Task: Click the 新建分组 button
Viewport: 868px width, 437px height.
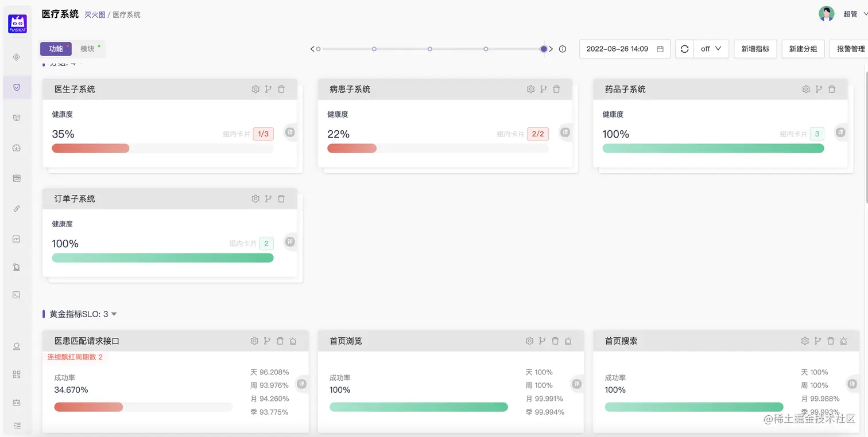Action: coord(803,49)
